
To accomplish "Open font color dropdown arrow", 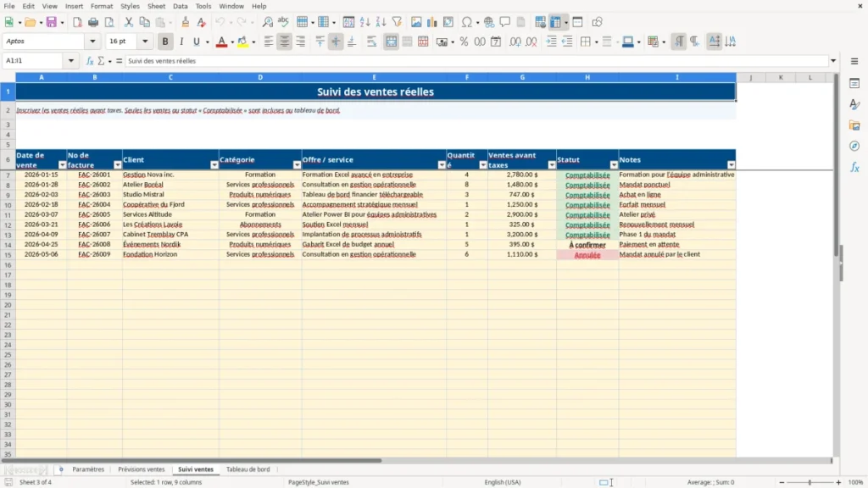I will coord(232,42).
